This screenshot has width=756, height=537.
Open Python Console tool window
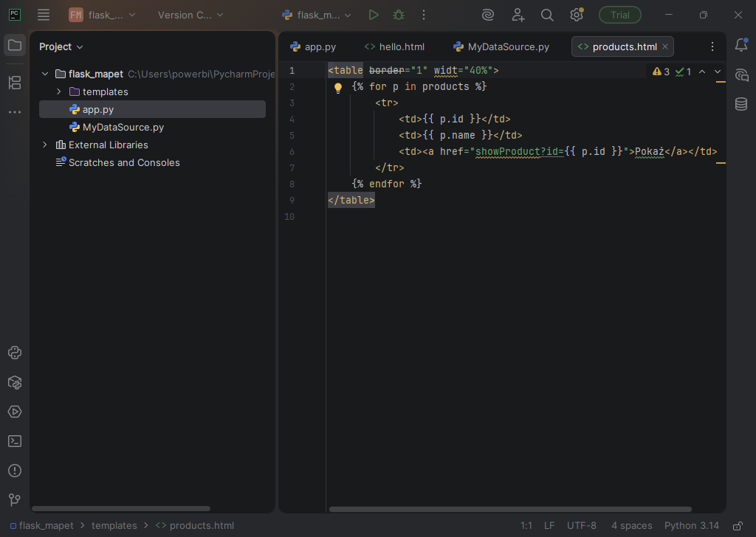click(15, 353)
